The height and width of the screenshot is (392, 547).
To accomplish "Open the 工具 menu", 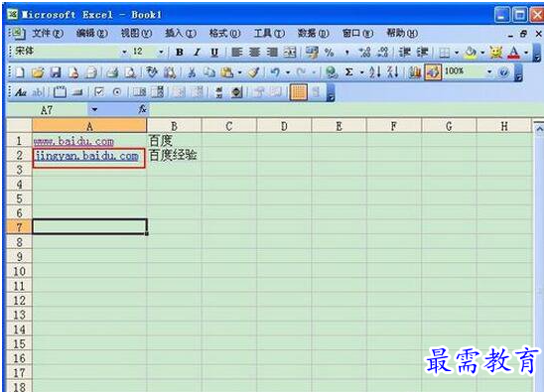I will tap(269, 34).
